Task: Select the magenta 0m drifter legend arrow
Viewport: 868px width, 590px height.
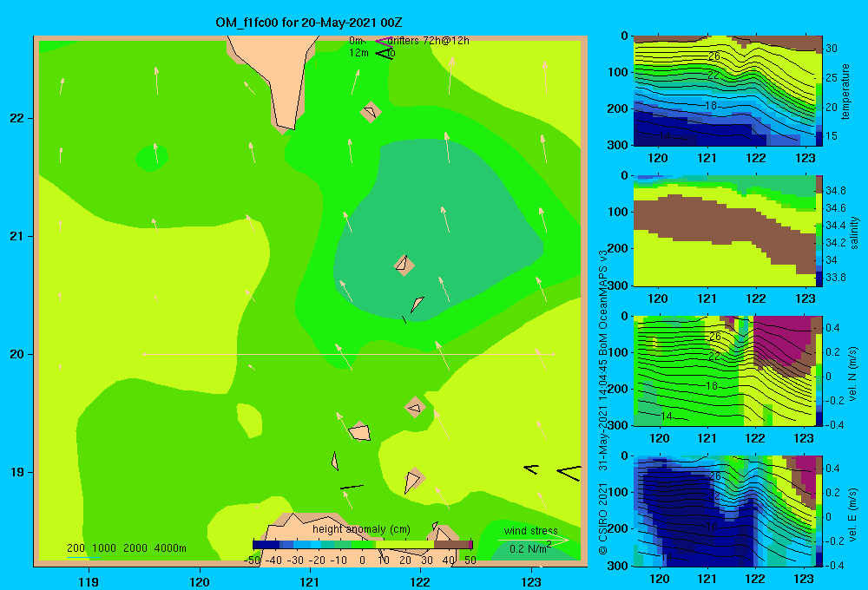Action: [x=383, y=41]
